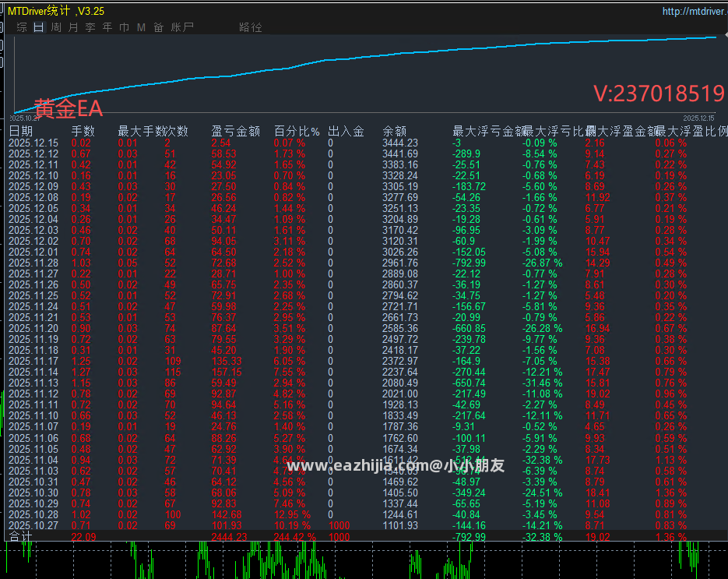Open the 周 (weekly) statistics tab

(x=56, y=27)
